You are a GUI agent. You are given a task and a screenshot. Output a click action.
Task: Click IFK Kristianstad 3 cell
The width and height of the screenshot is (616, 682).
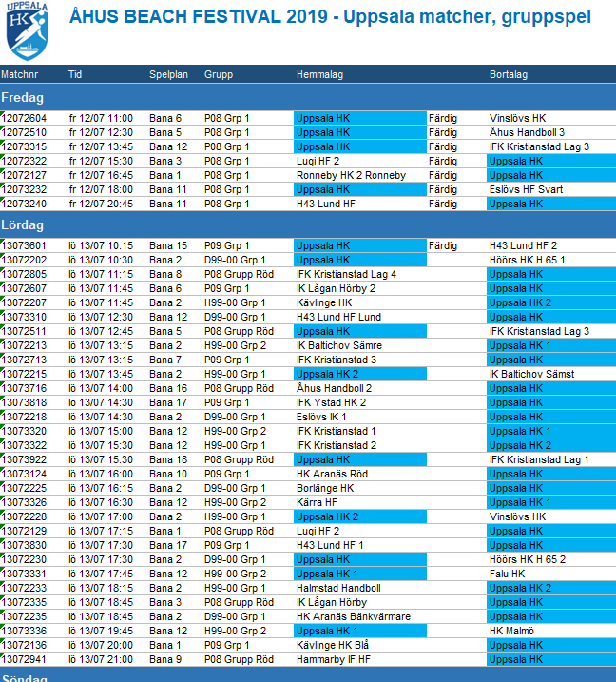click(337, 360)
